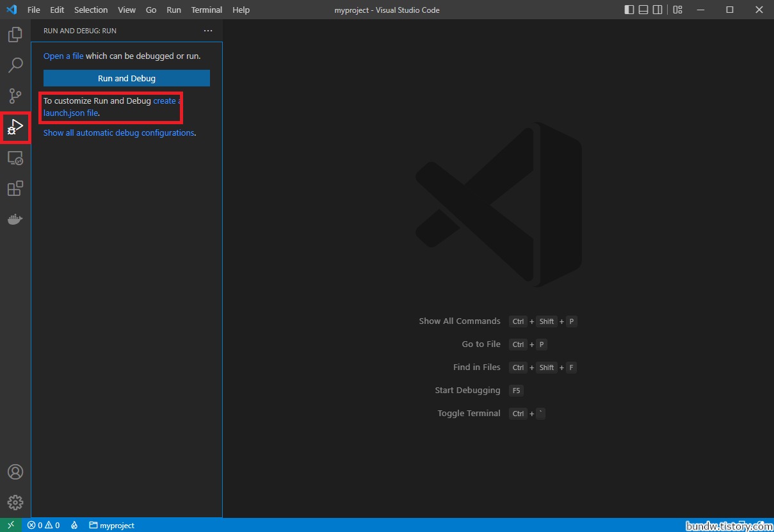Maximize the VS Code window
The height and width of the screenshot is (532, 774).
[730, 10]
